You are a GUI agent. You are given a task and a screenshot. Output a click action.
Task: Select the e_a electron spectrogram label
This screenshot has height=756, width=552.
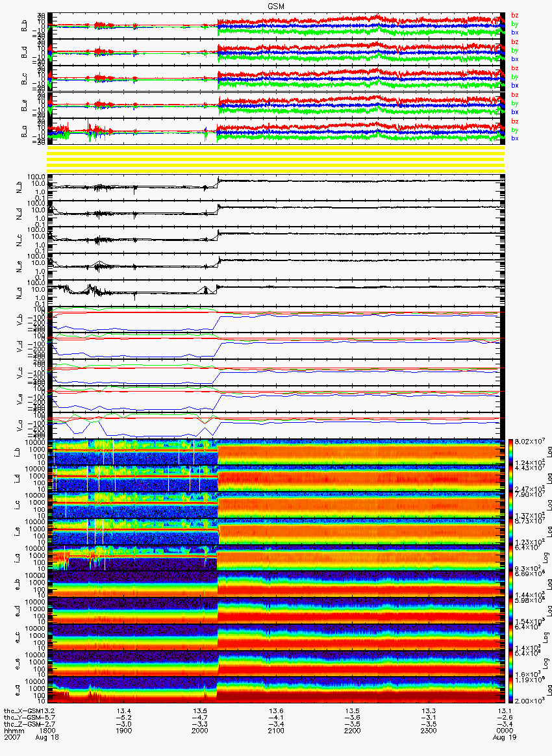pos(18,692)
